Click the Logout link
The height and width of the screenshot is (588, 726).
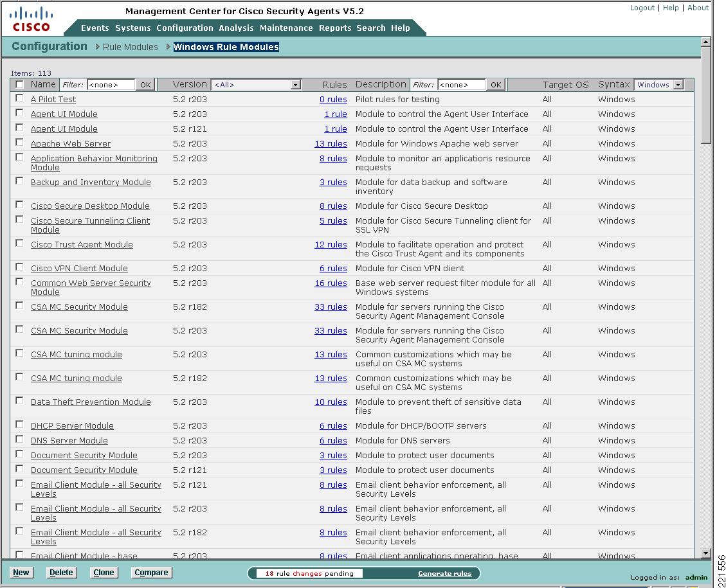(x=642, y=8)
